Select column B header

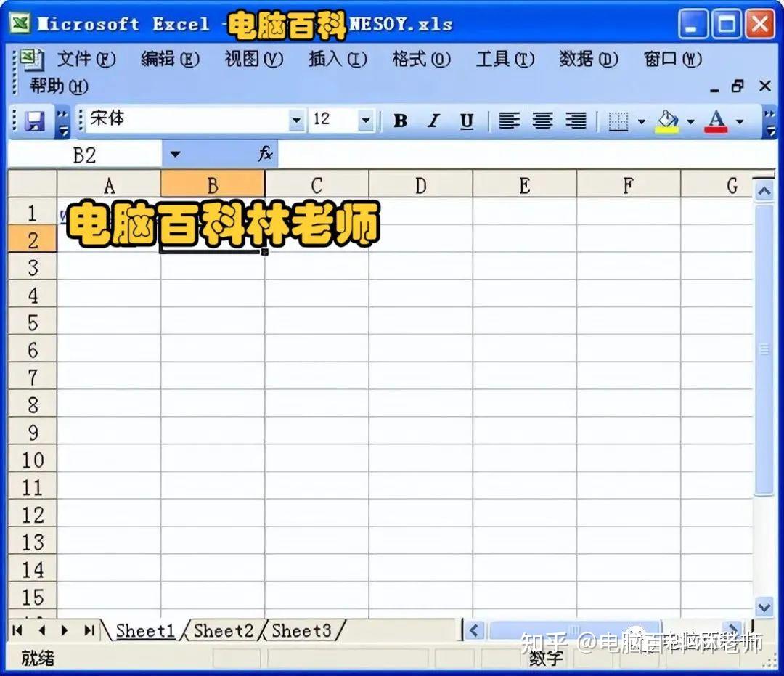pos(213,185)
